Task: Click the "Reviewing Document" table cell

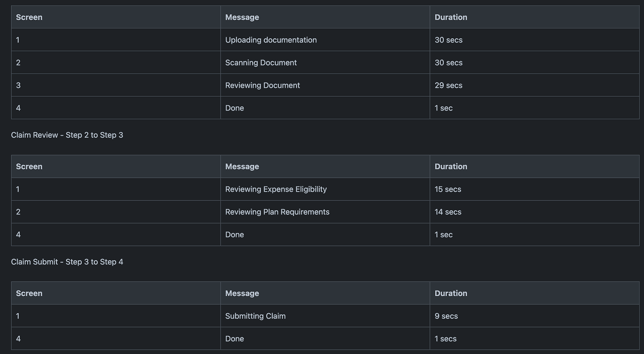Action: click(x=262, y=85)
